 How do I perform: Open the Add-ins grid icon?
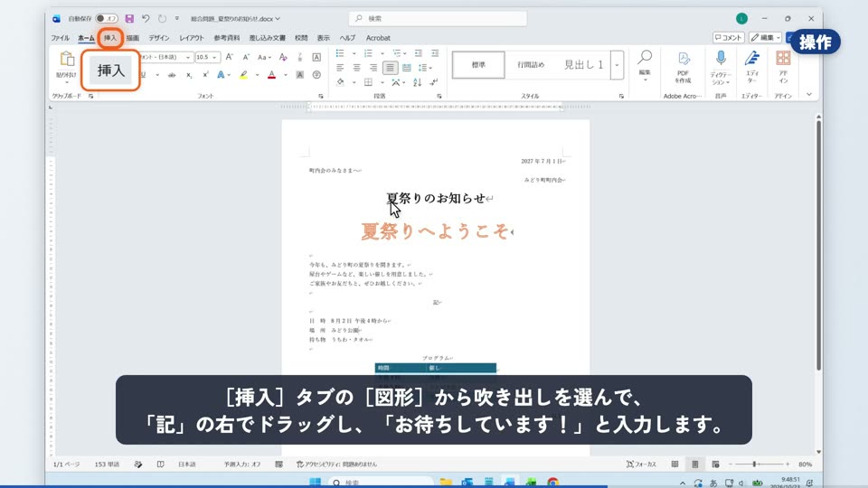(783, 58)
